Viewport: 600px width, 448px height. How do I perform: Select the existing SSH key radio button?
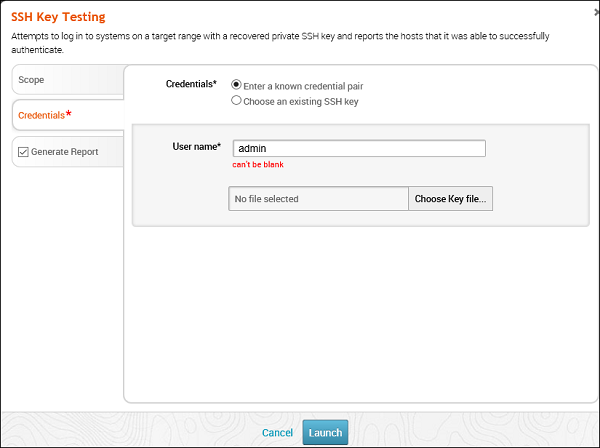(236, 100)
